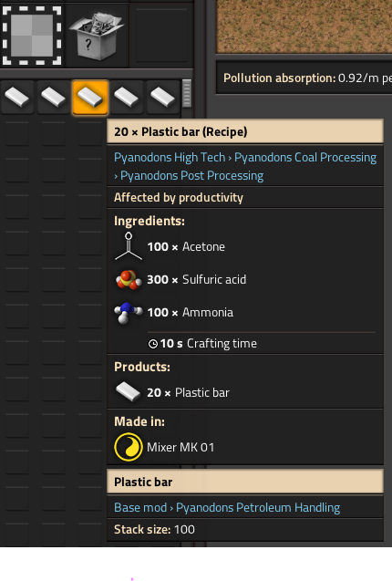The height and width of the screenshot is (581, 392).
Task: Pick the plastic bar recipe beside the scrollbar
Action: coord(162,98)
